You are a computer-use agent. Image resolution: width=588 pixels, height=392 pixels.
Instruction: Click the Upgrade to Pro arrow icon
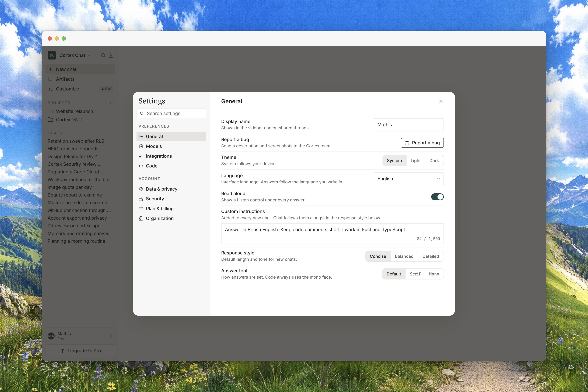[62, 351]
